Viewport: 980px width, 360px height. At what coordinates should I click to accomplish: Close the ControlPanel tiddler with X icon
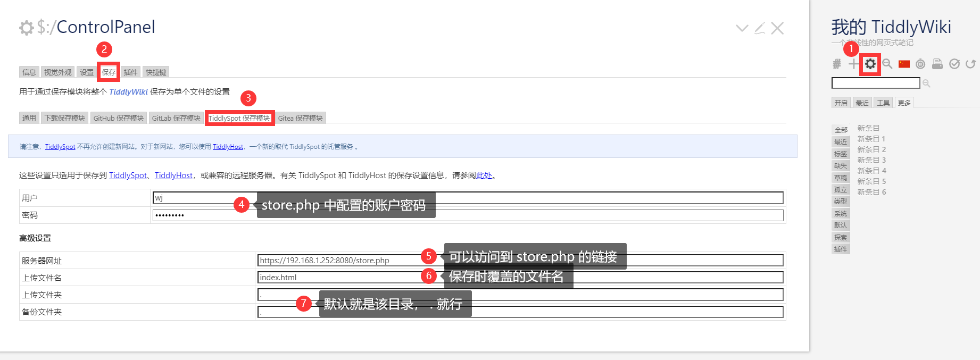(x=777, y=28)
